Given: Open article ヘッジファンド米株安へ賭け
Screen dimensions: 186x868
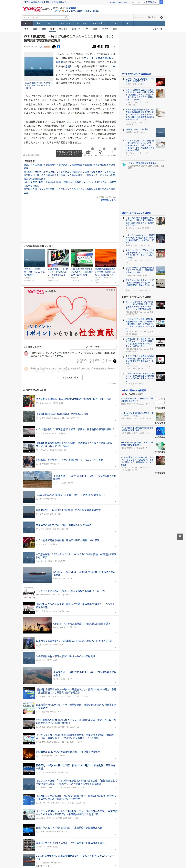Looking at the screenshot, I should 71,591.
